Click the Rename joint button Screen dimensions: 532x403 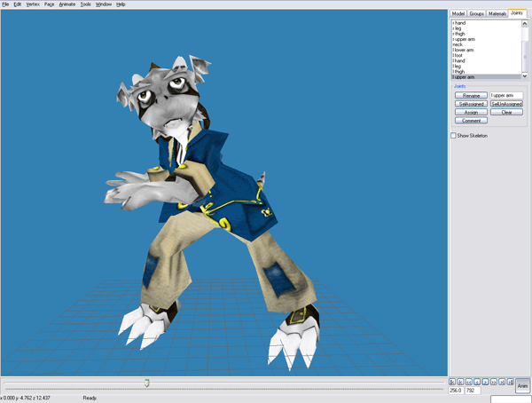click(471, 96)
